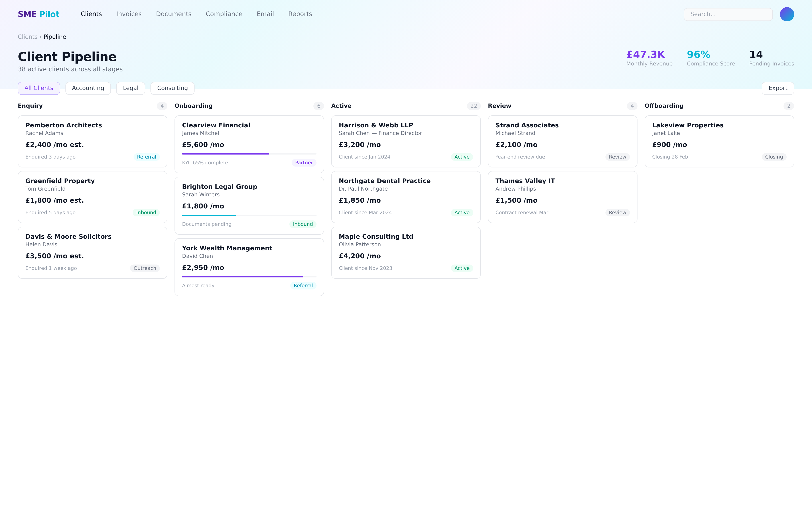Click York Wealth Management progress bar

point(249,277)
